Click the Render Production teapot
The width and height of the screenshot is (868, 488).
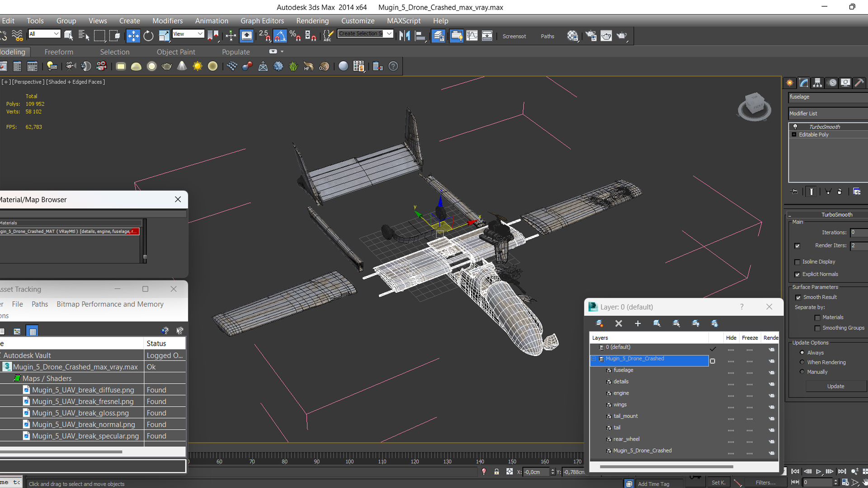pyautogui.click(x=622, y=36)
